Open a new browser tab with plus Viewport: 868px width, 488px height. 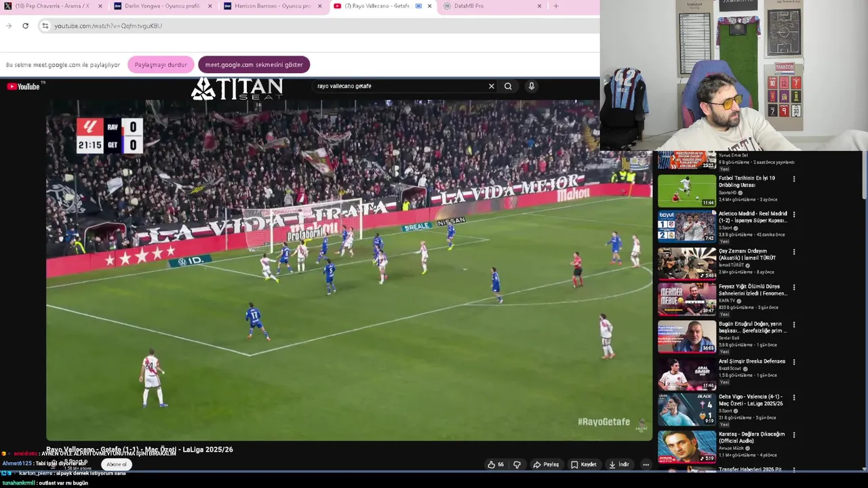point(556,6)
